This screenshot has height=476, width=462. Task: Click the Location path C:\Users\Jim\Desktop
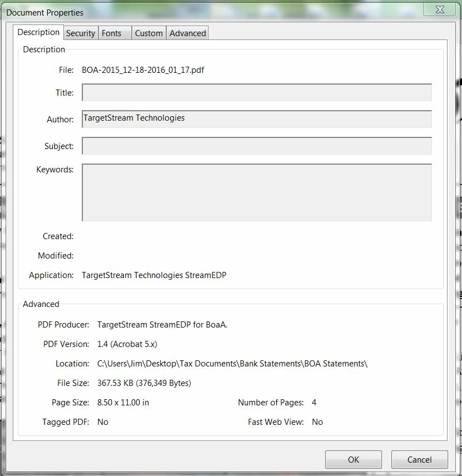[232, 364]
